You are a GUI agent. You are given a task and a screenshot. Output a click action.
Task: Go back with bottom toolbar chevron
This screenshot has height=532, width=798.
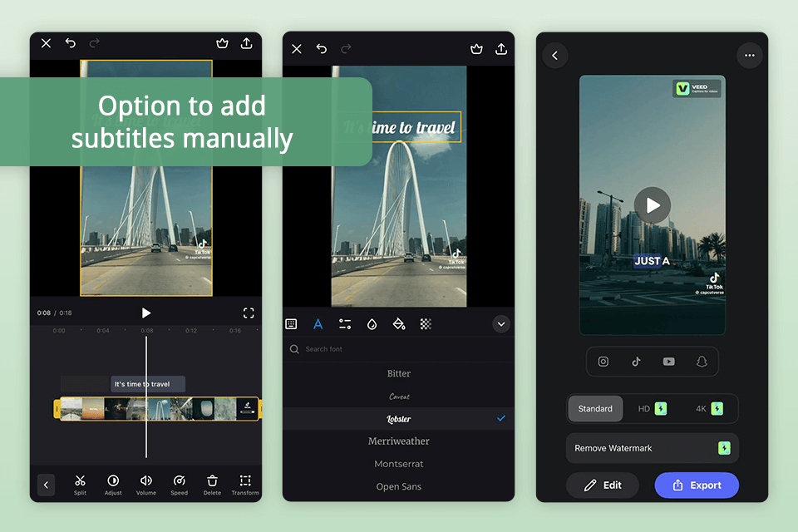pos(46,485)
